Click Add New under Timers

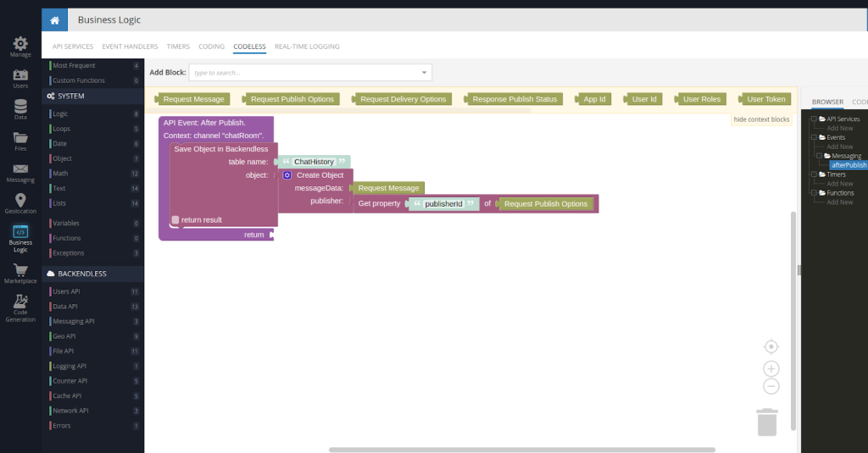[x=840, y=184]
